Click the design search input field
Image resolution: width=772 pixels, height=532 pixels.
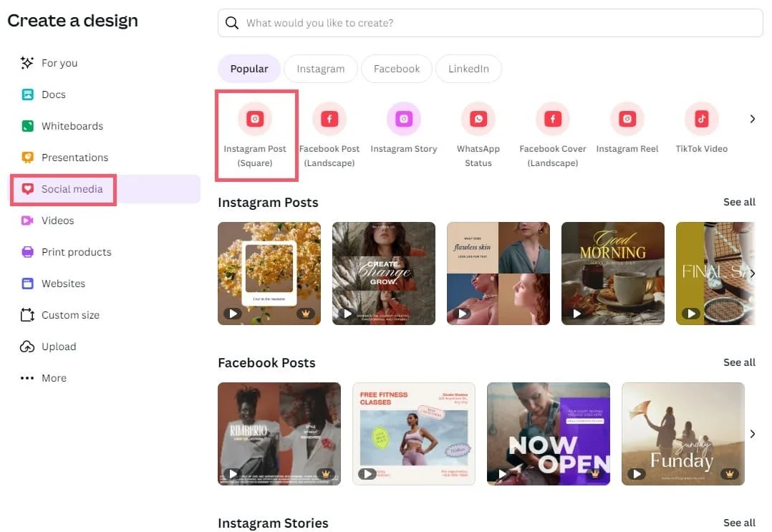(x=489, y=23)
